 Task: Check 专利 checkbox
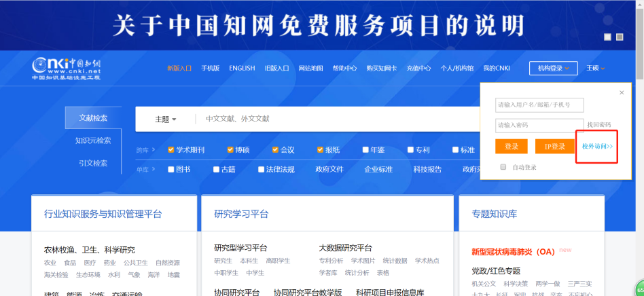pyautogui.click(x=411, y=150)
